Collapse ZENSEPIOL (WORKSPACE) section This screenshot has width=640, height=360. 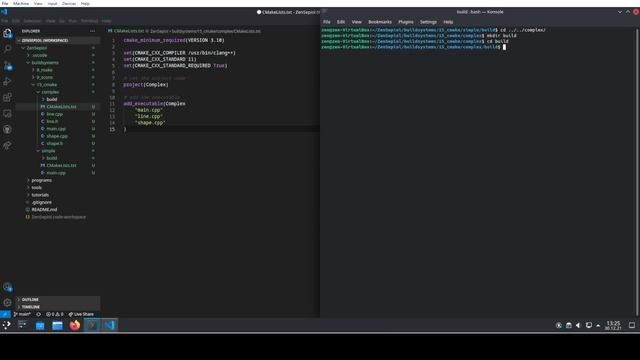[58, 40]
